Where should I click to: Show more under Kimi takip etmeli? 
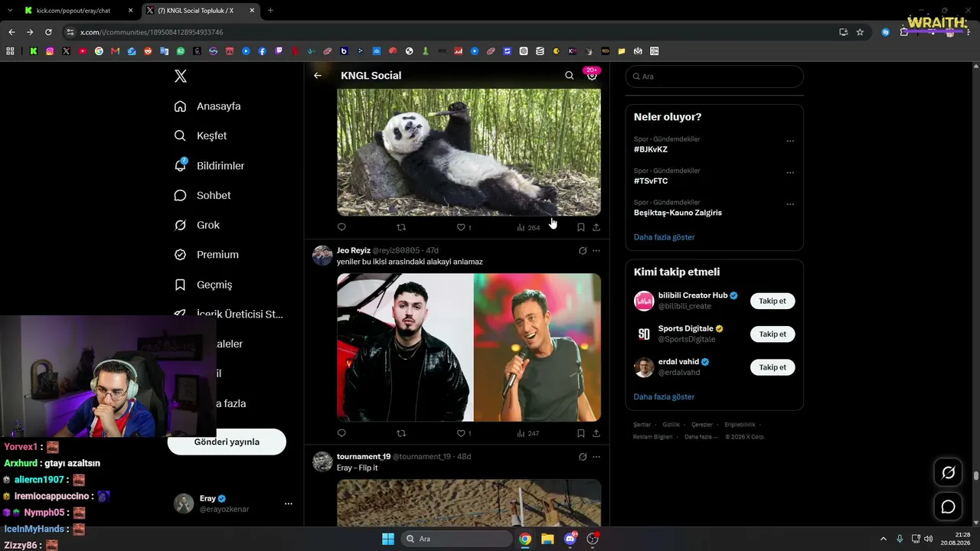[664, 397]
